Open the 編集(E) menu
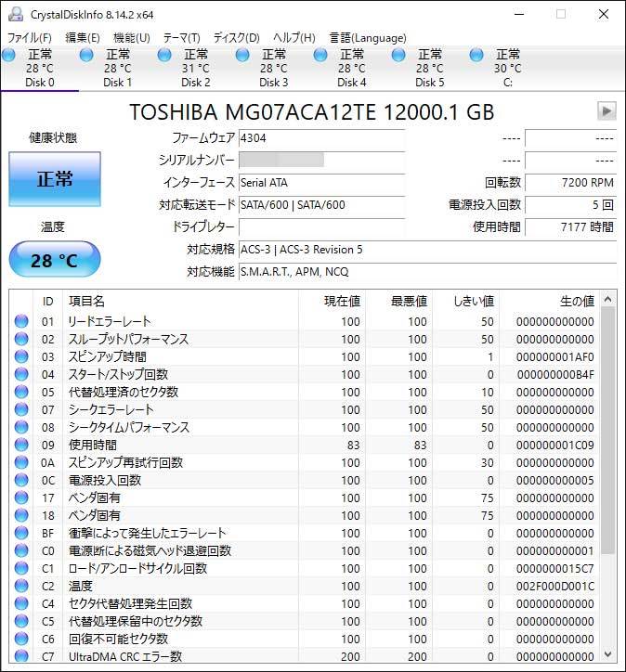The image size is (626, 672). [83, 38]
